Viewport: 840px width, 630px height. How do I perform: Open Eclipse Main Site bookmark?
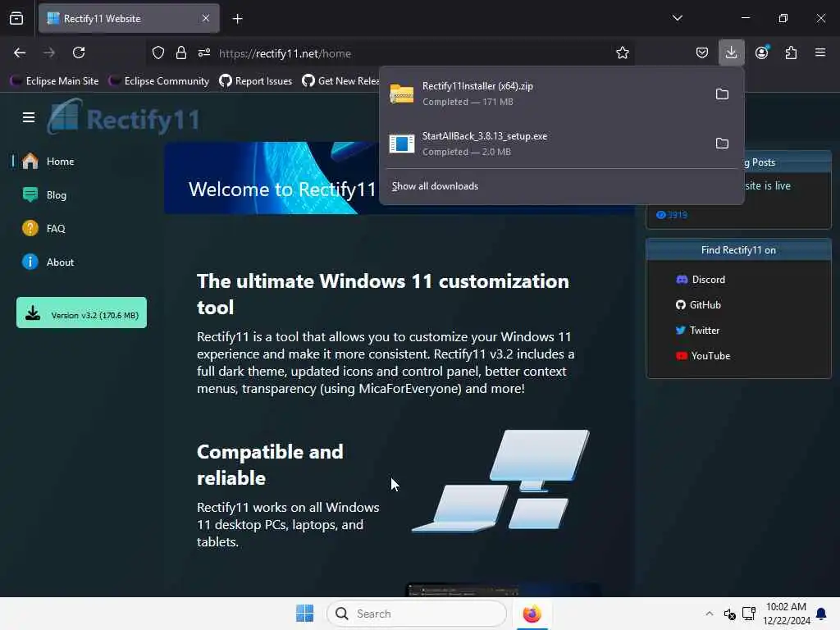[54, 81]
